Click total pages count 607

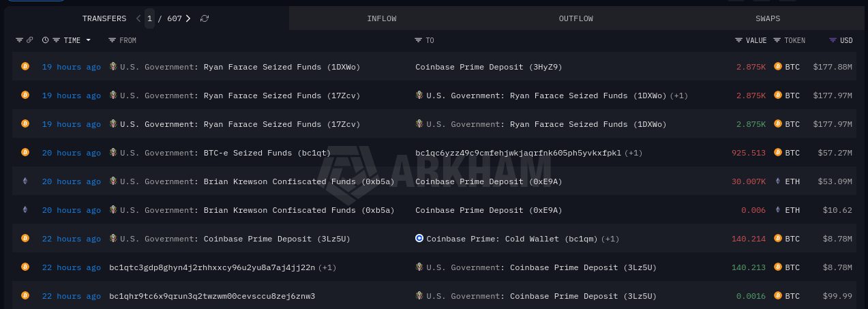(175, 18)
